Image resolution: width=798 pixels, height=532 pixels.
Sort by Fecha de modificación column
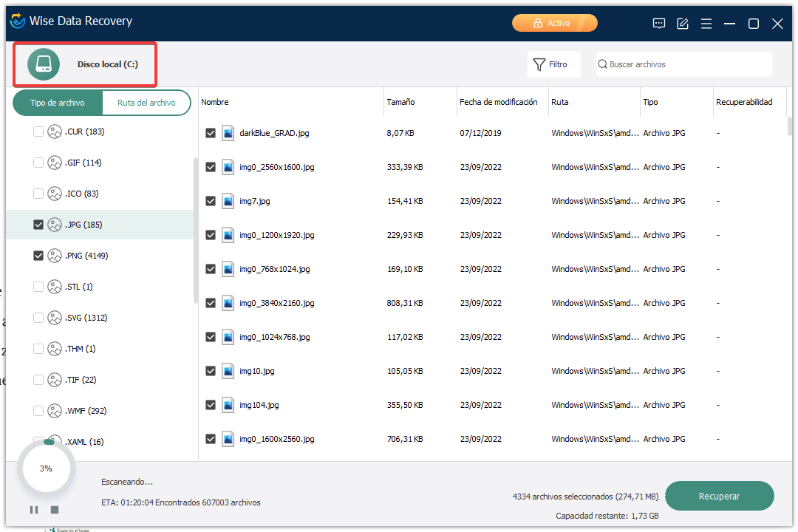click(x=498, y=102)
